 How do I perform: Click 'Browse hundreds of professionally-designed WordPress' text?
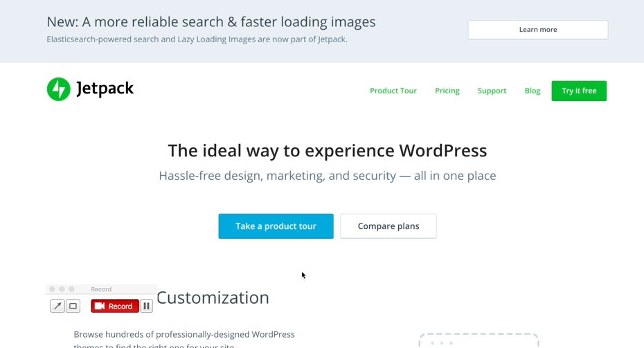[184, 334]
